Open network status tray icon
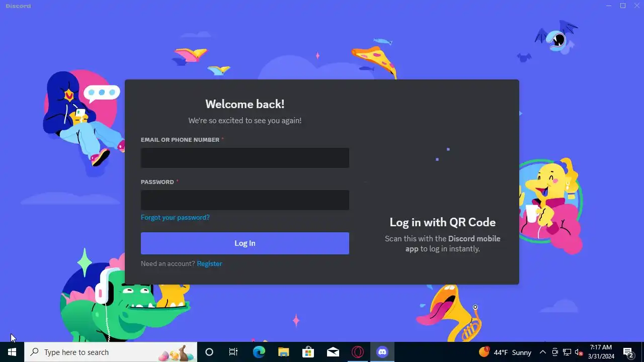 coord(567,352)
